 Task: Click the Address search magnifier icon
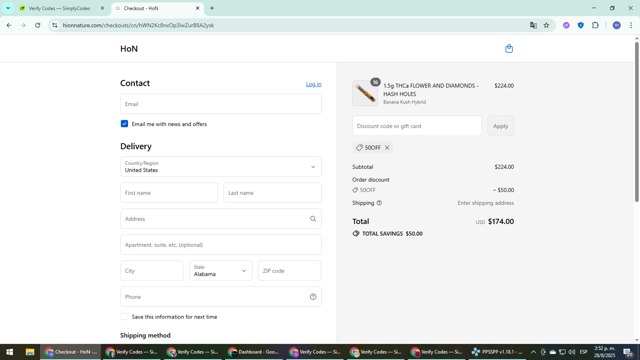tap(313, 219)
